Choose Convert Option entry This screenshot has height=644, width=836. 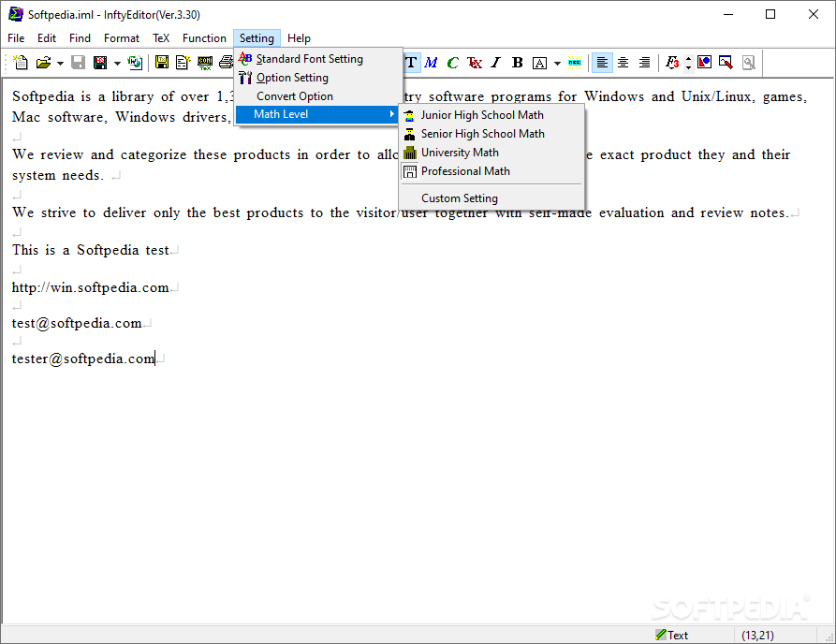pyautogui.click(x=318, y=96)
